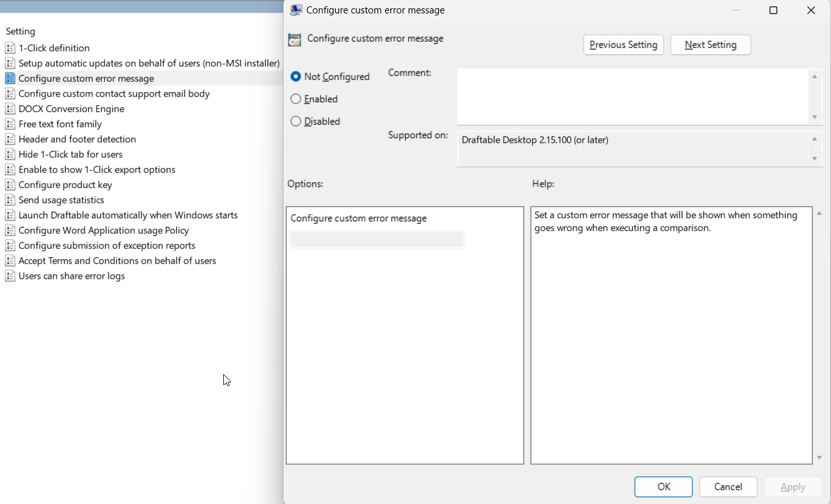Click the icon beside Users can share error logs
This screenshot has height=504, width=831.
click(10, 276)
